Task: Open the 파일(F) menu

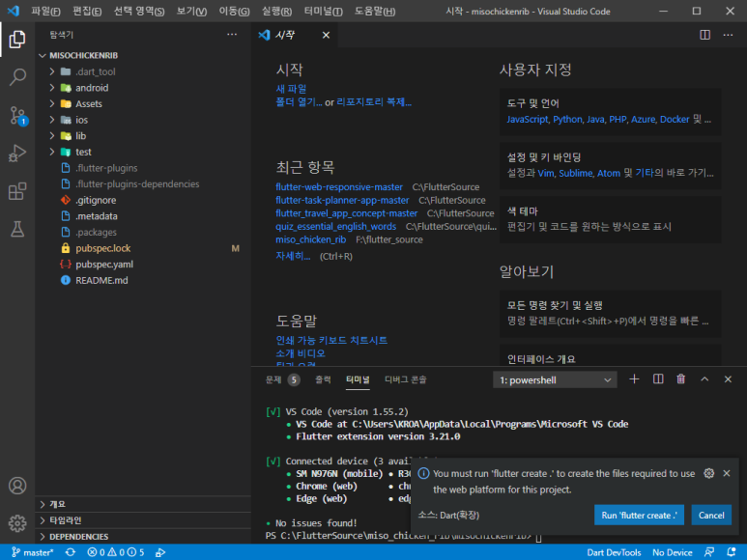Action: click(45, 11)
